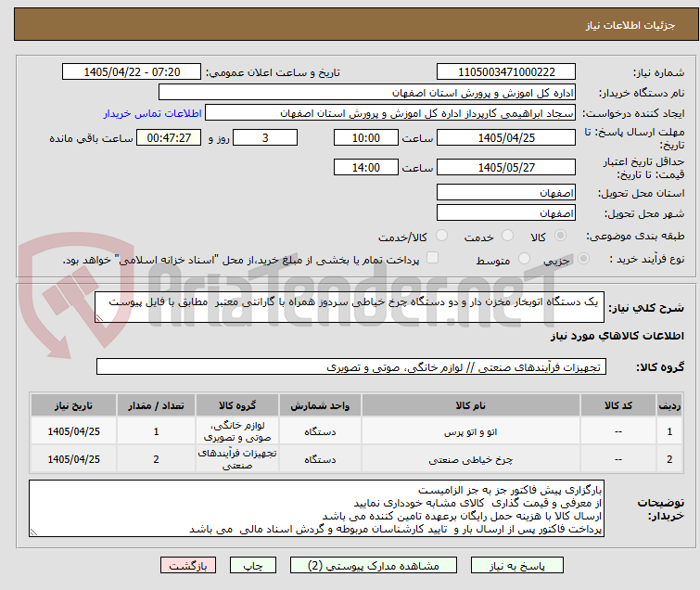Click لوازم خانگی، صوتی و تصویری group cell

point(237,431)
